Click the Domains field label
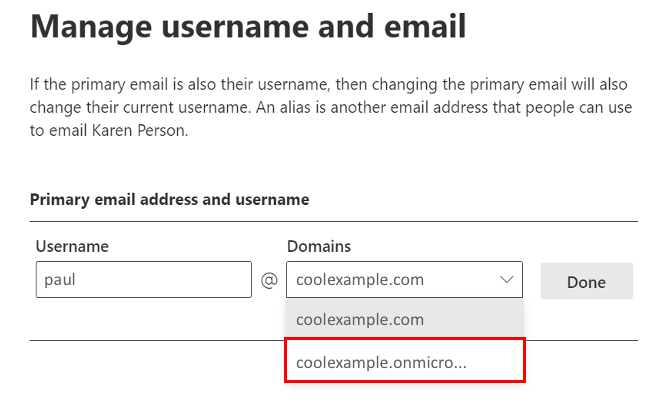Screen dimensions: 663x401 tap(318, 246)
